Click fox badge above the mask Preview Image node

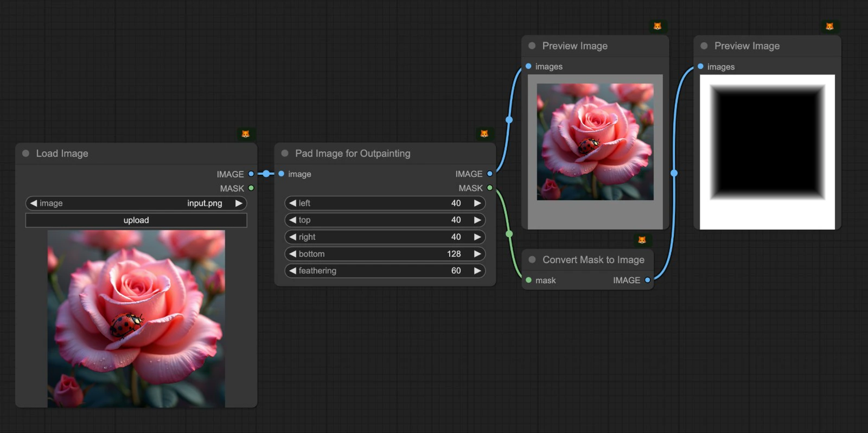[x=829, y=27]
